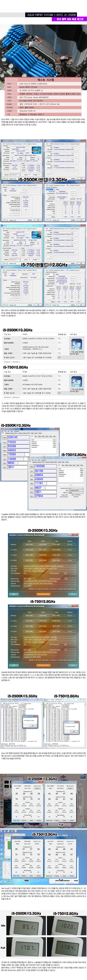The width and height of the screenshot is (87, 980).
Task: Click the title banner 'ASUS P8P67 STCOM + INTEL i5-2500K'
Action: (x=51, y=15)
